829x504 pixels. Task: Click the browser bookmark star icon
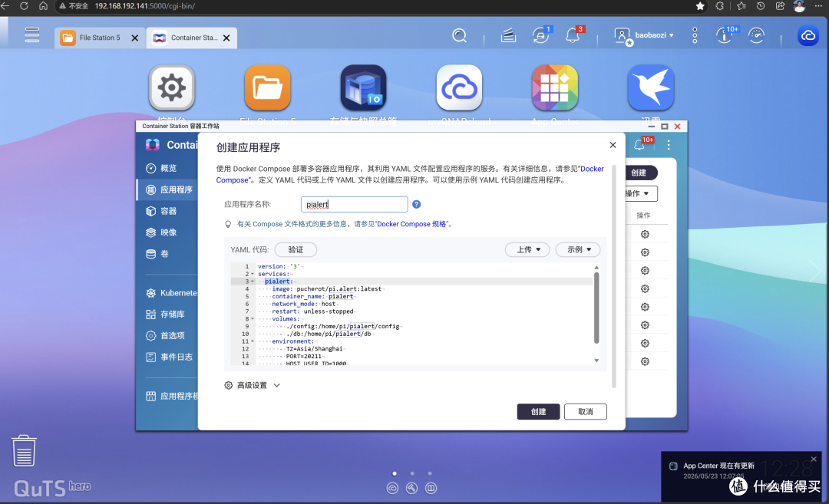click(x=700, y=6)
